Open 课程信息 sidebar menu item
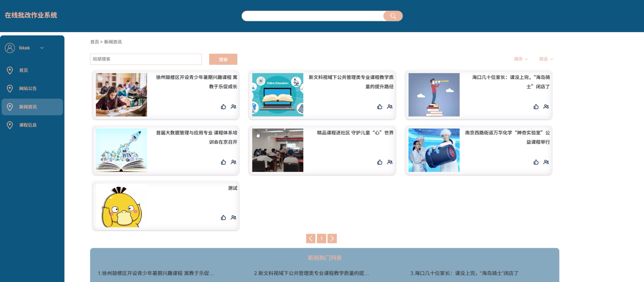 28,125
